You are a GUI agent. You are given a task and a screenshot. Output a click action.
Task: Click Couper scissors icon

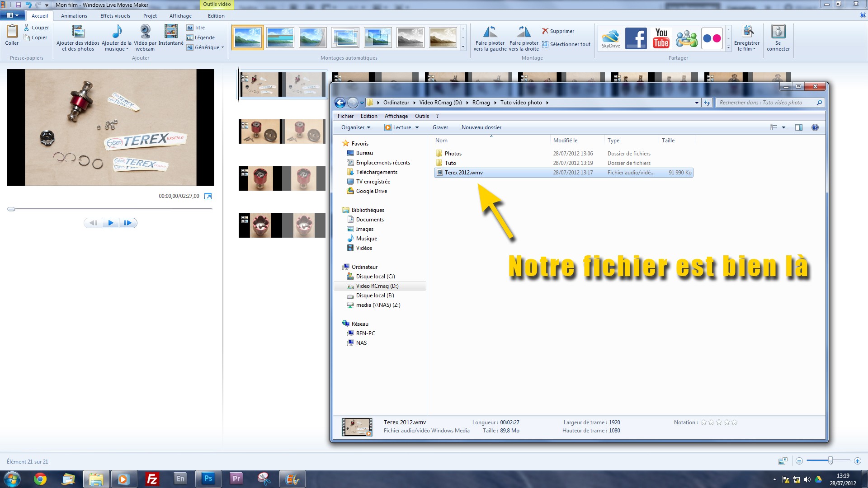pos(27,28)
